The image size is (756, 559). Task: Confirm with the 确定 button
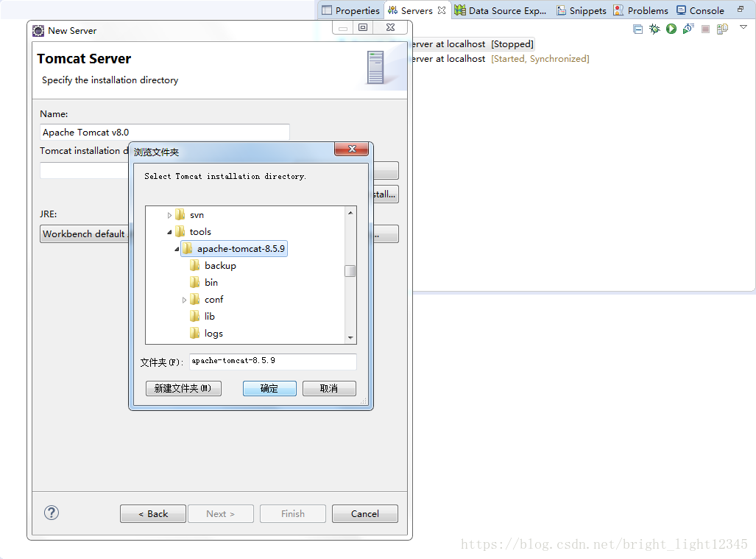point(269,388)
